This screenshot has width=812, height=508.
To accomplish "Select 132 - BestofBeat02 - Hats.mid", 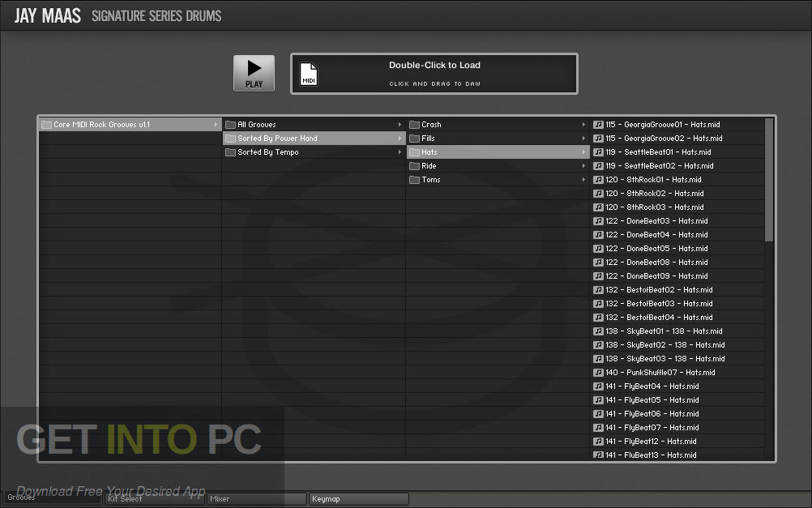I will click(677, 290).
